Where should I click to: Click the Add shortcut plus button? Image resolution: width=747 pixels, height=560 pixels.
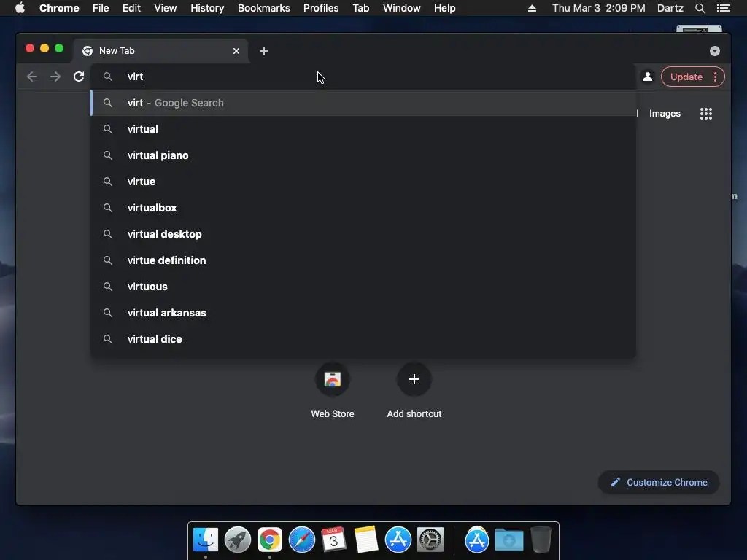point(414,379)
